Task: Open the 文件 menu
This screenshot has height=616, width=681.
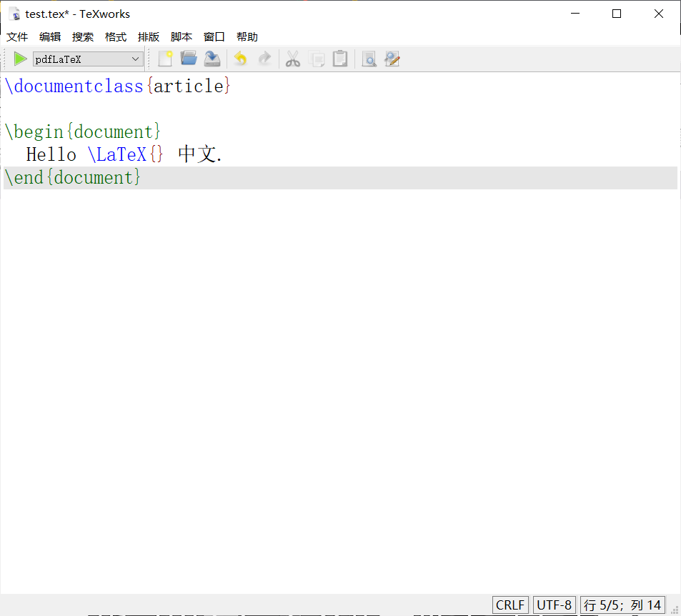Action: pyautogui.click(x=17, y=37)
